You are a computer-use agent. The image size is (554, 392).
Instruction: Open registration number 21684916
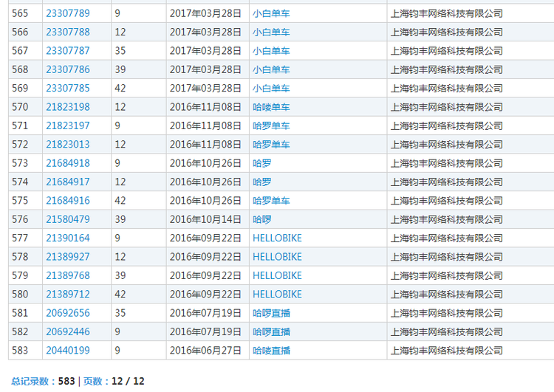68,201
